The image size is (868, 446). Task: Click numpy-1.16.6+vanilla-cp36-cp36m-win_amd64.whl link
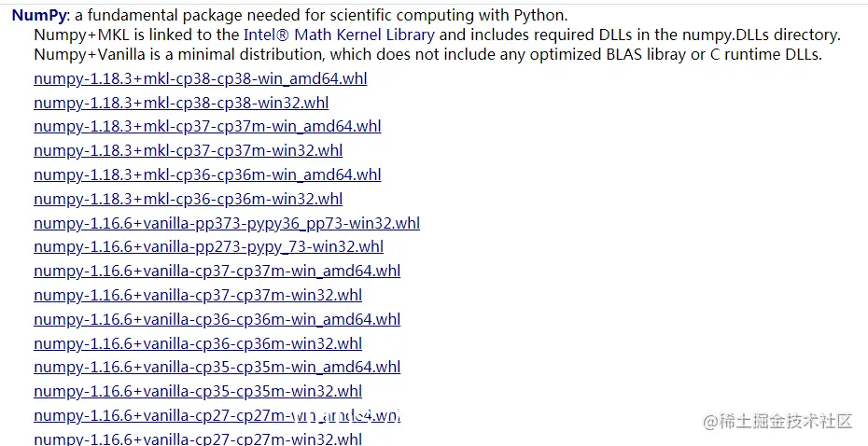[x=217, y=319]
